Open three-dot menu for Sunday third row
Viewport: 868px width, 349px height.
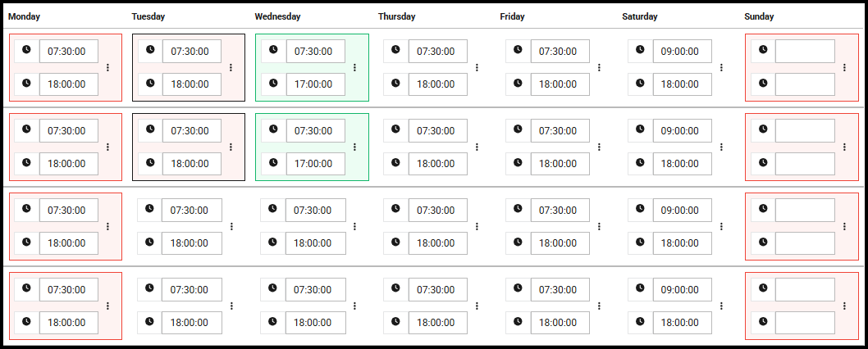pos(844,226)
